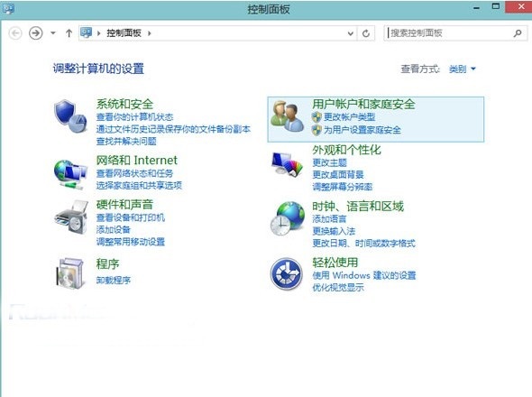Minimize the 控制面板 window
The image size is (532, 397).
click(477, 7)
